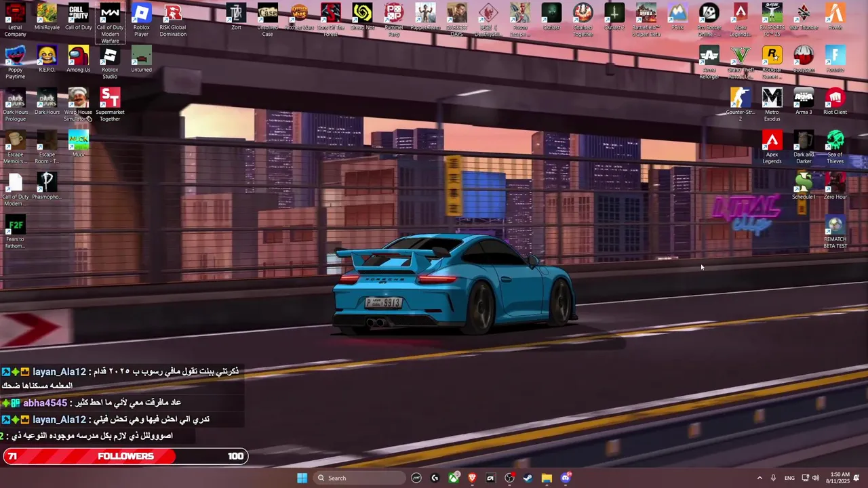The height and width of the screenshot is (488, 868).
Task: Click the Fortnite desktop icon
Action: pyautogui.click(x=835, y=59)
